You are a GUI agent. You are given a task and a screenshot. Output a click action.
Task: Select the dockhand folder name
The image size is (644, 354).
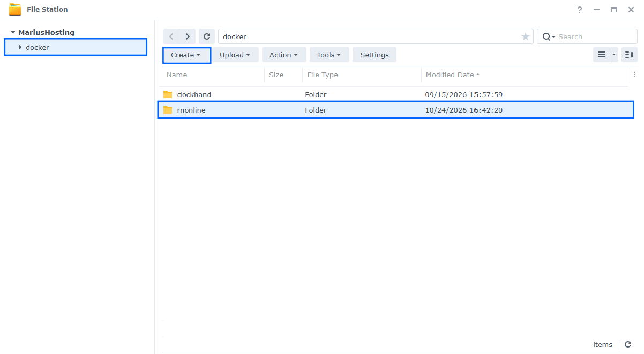click(194, 94)
